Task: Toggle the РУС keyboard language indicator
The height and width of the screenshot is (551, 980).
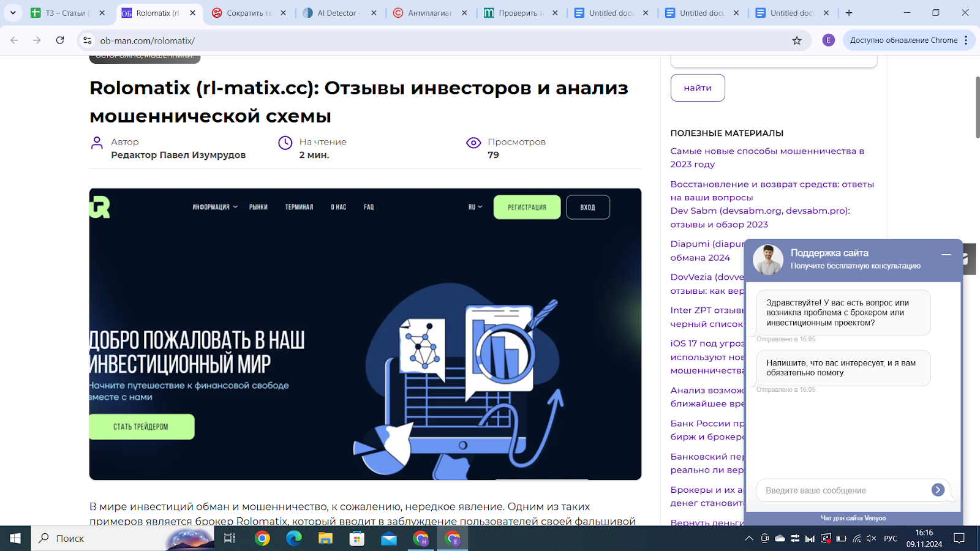Action: tap(891, 539)
